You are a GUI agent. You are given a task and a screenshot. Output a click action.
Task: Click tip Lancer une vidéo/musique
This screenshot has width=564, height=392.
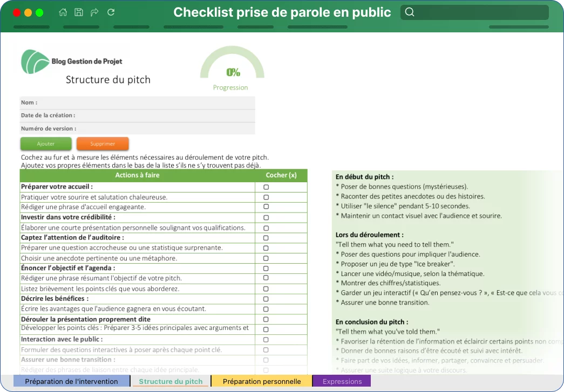tap(410, 273)
